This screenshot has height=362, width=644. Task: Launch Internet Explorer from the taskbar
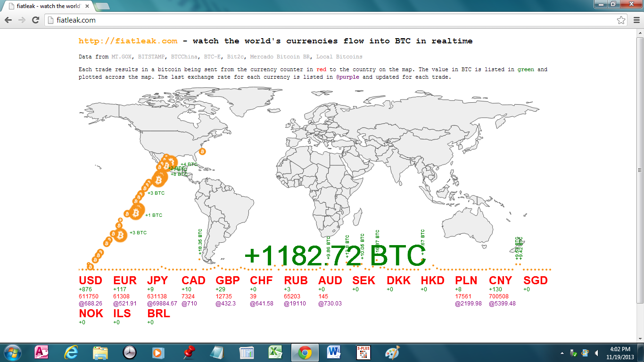pos(71,353)
